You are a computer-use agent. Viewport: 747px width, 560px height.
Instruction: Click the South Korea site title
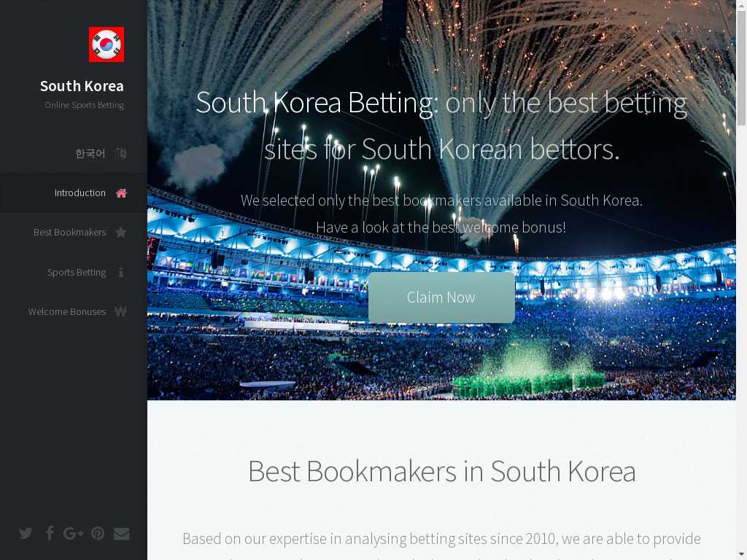[82, 86]
